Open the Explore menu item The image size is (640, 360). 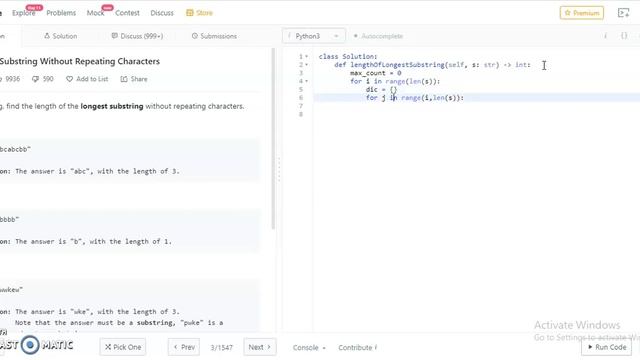(x=24, y=13)
